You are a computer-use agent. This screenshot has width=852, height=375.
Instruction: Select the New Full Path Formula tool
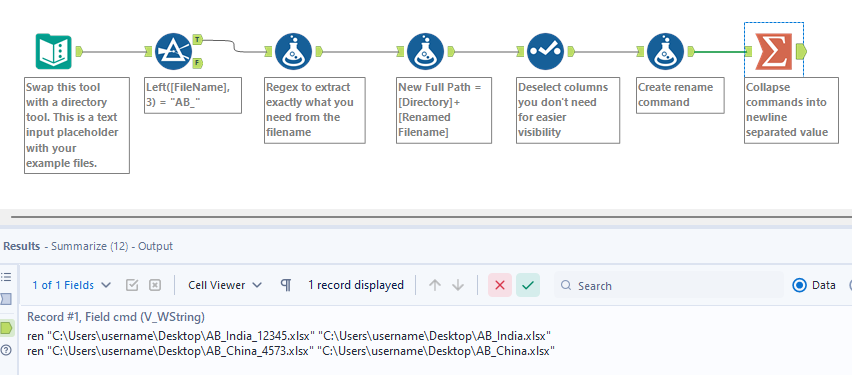coord(425,52)
